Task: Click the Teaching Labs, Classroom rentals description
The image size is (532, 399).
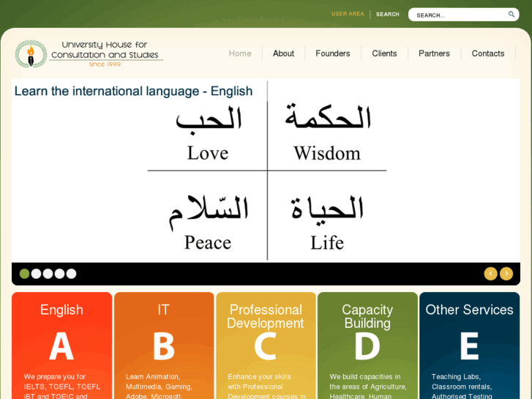Action: click(x=462, y=387)
